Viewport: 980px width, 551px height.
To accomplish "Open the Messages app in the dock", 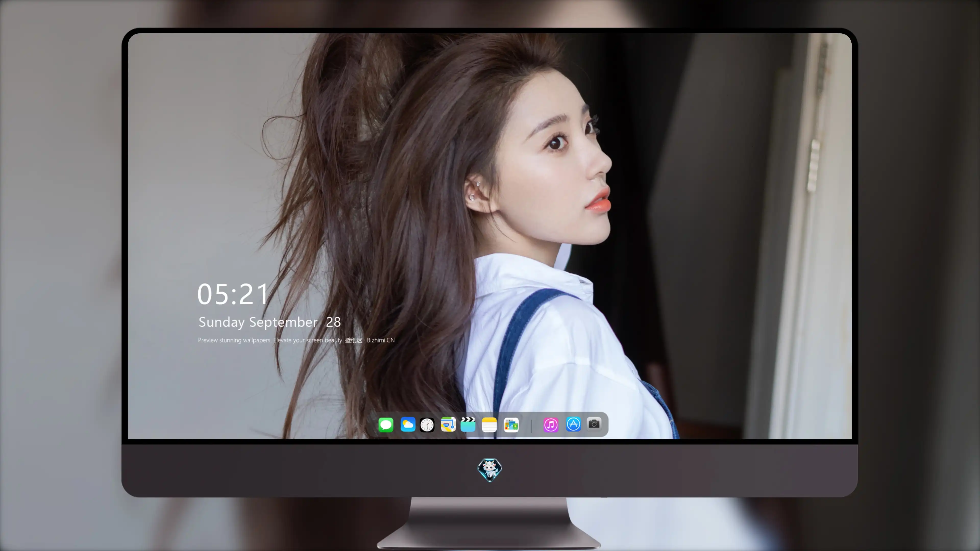I will tap(386, 424).
